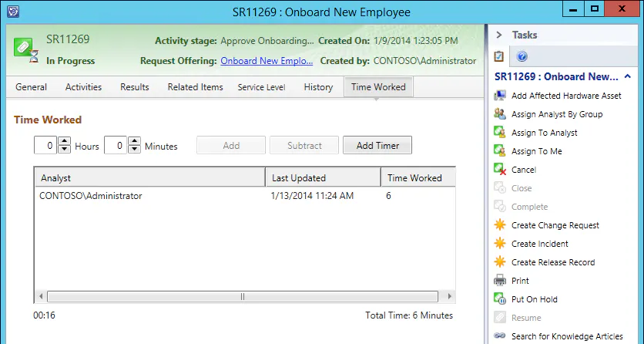Switch to the Activities tab

83,87
